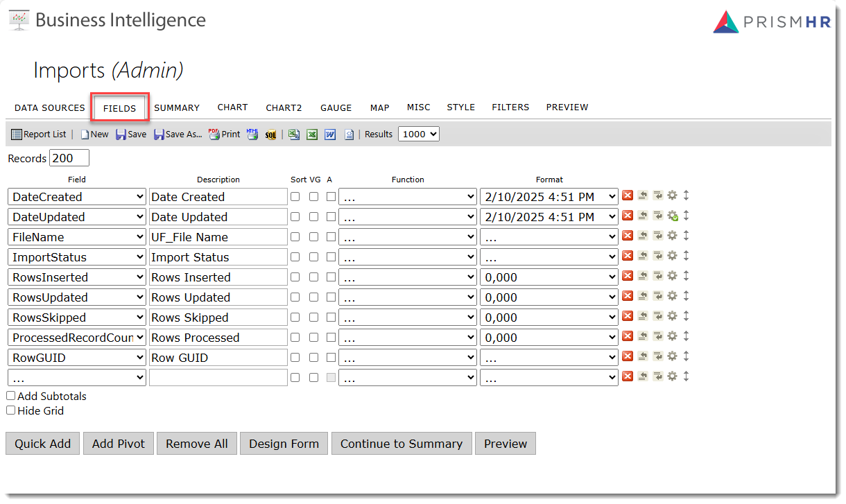This screenshot has width=846, height=504.
Task: Click the move arrow for RowGUID row
Action: (686, 357)
